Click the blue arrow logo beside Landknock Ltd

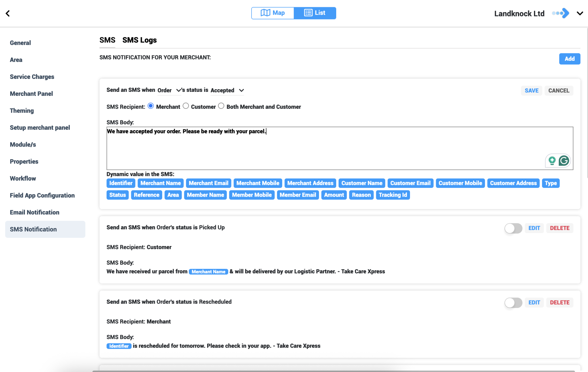pos(561,13)
